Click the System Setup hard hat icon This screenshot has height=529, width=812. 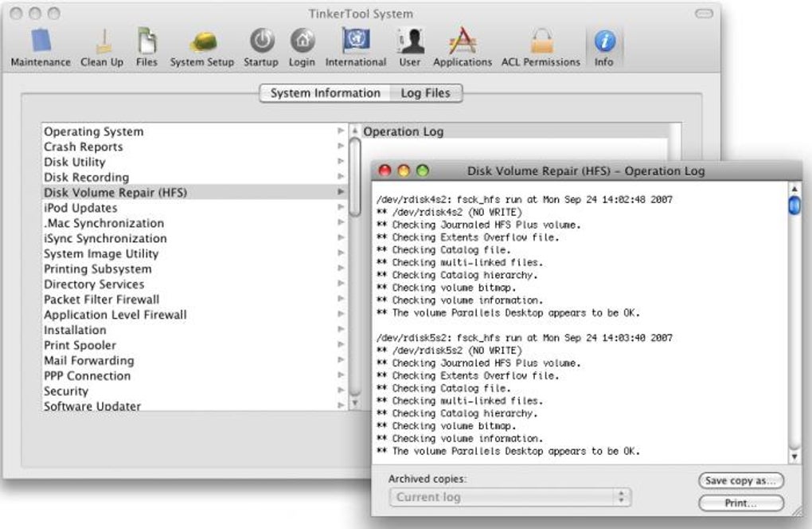(x=202, y=41)
